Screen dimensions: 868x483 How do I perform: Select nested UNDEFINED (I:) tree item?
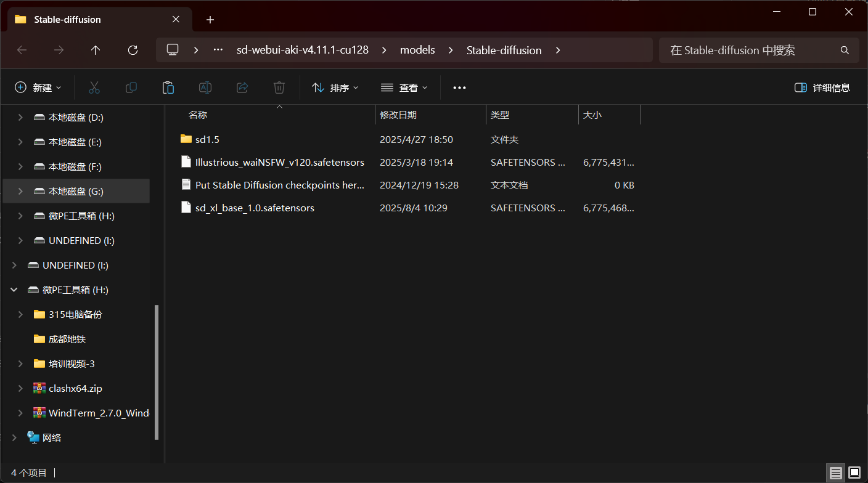[x=81, y=240]
